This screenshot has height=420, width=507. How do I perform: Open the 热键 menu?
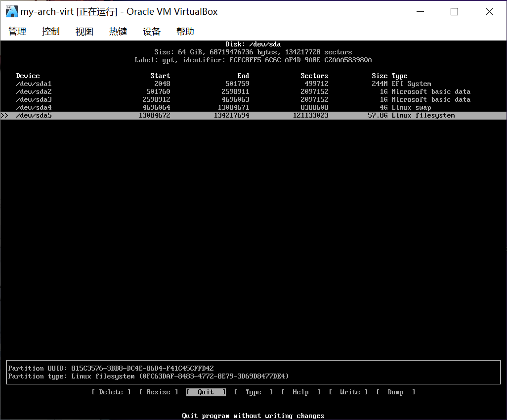[x=118, y=32]
